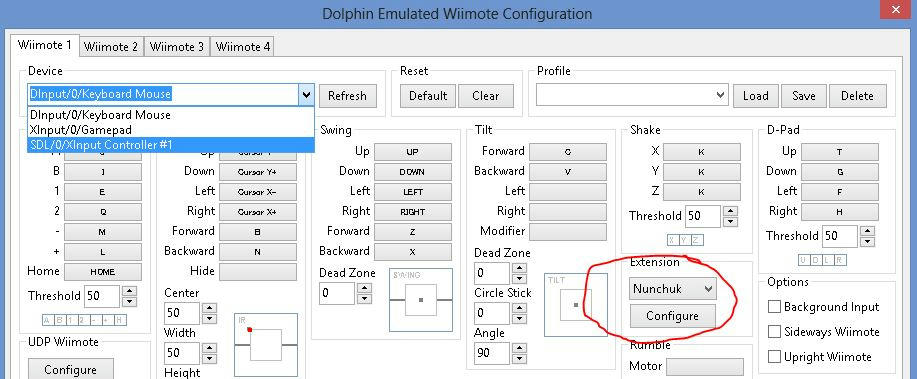Choose DInput/0/Keyboard Mouse in device list
Image resolution: width=917 pixels, height=379 pixels.
point(171,115)
